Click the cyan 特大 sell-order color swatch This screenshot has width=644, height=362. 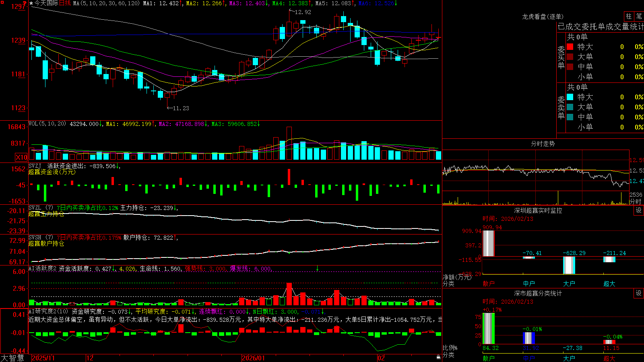(570, 97)
